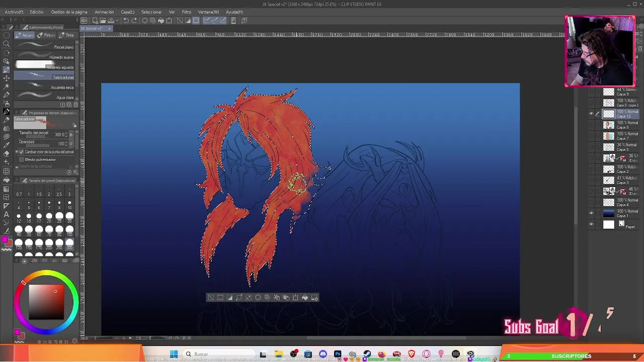Select brush size 12 preset
The image size is (644, 362).
[19, 218]
